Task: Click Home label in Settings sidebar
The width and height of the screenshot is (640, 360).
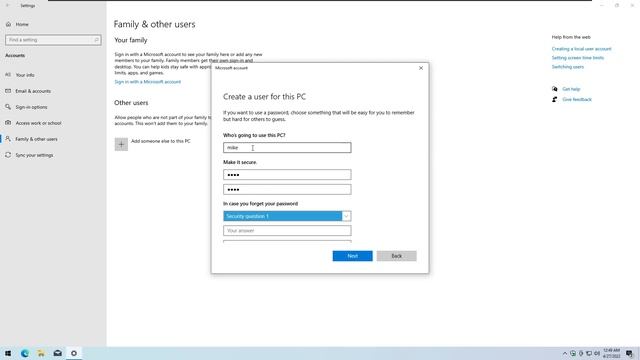Action: [22, 24]
